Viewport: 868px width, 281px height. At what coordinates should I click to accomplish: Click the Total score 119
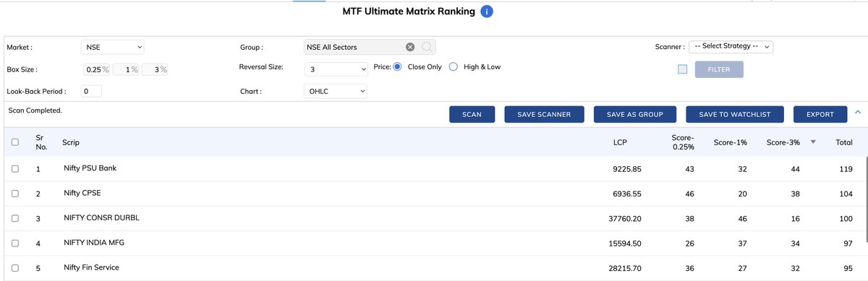pyautogui.click(x=846, y=169)
